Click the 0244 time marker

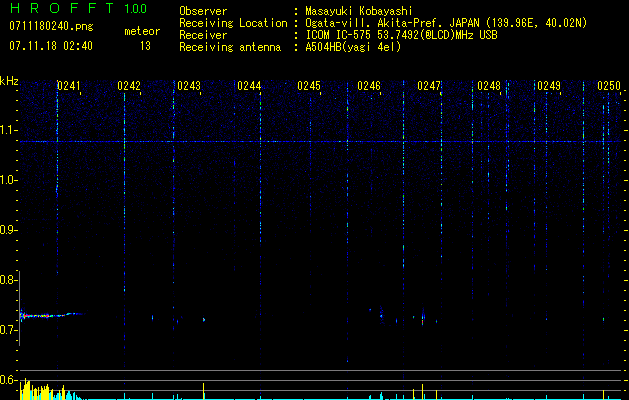[249, 86]
